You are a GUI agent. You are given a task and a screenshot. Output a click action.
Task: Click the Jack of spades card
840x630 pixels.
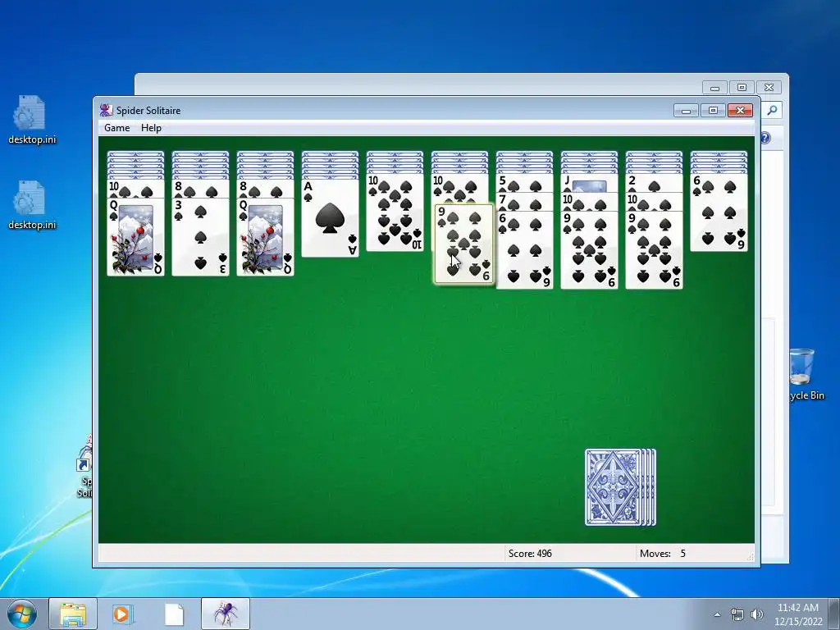[x=589, y=183]
